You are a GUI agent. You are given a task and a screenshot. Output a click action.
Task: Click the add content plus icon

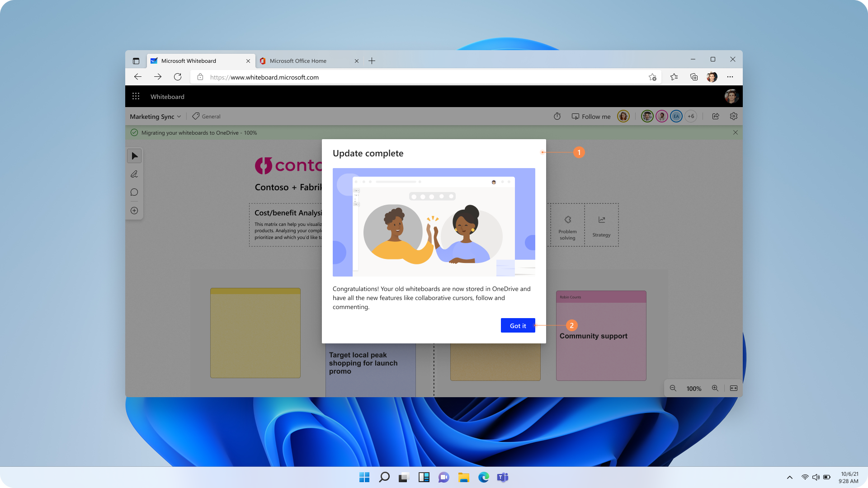pyautogui.click(x=134, y=210)
